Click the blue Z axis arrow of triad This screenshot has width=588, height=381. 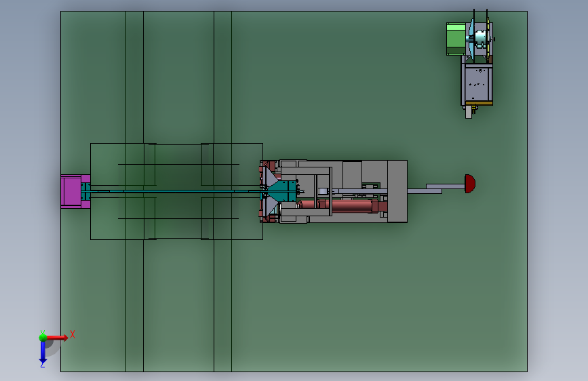(43, 353)
